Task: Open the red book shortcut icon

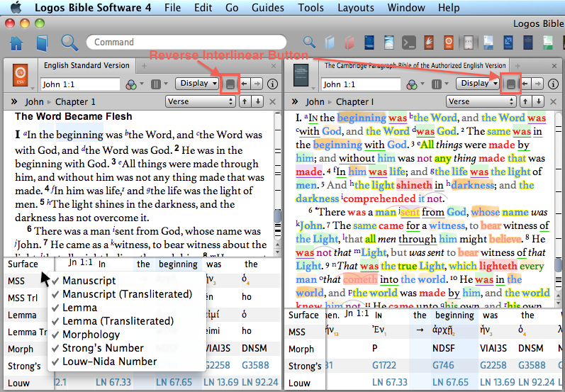Action: [349, 43]
